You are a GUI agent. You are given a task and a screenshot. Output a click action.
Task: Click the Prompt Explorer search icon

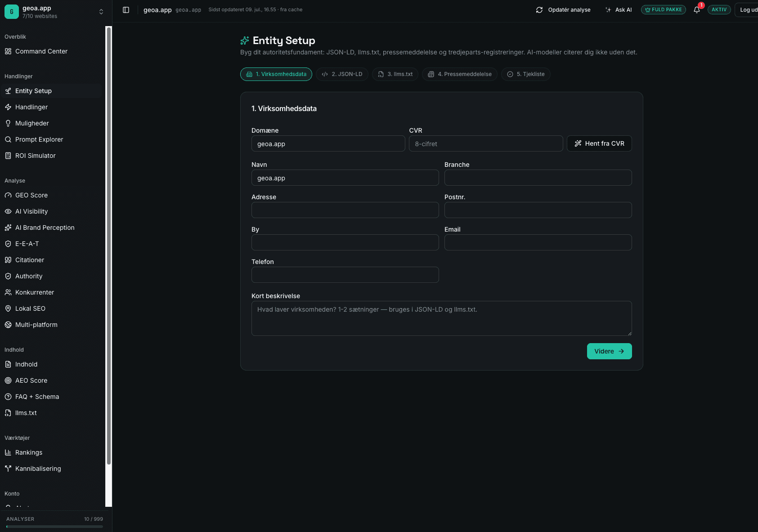8,139
